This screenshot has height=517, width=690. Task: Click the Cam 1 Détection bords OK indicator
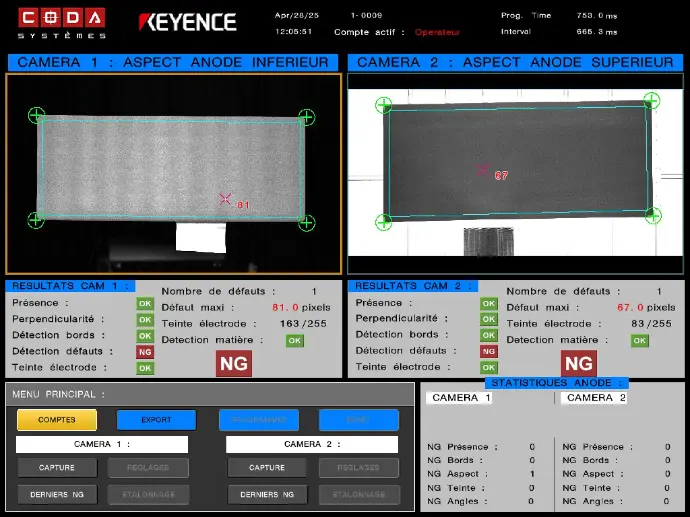coord(145,336)
